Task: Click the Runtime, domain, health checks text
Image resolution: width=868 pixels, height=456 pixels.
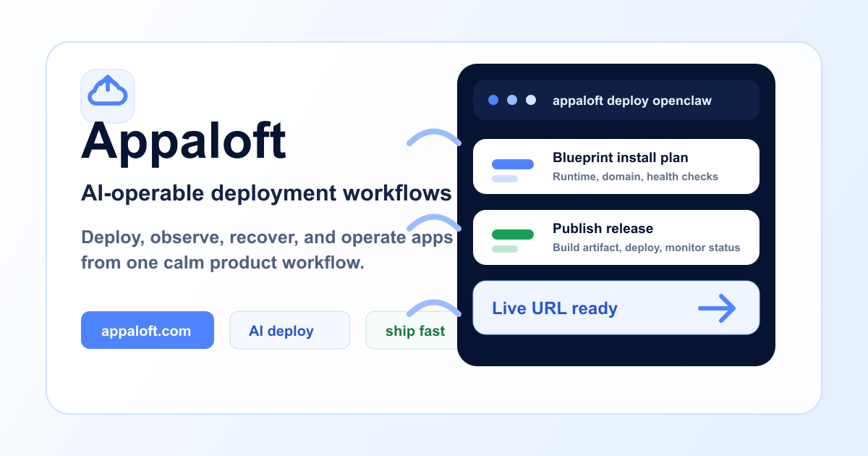Action: pyautogui.click(x=635, y=177)
